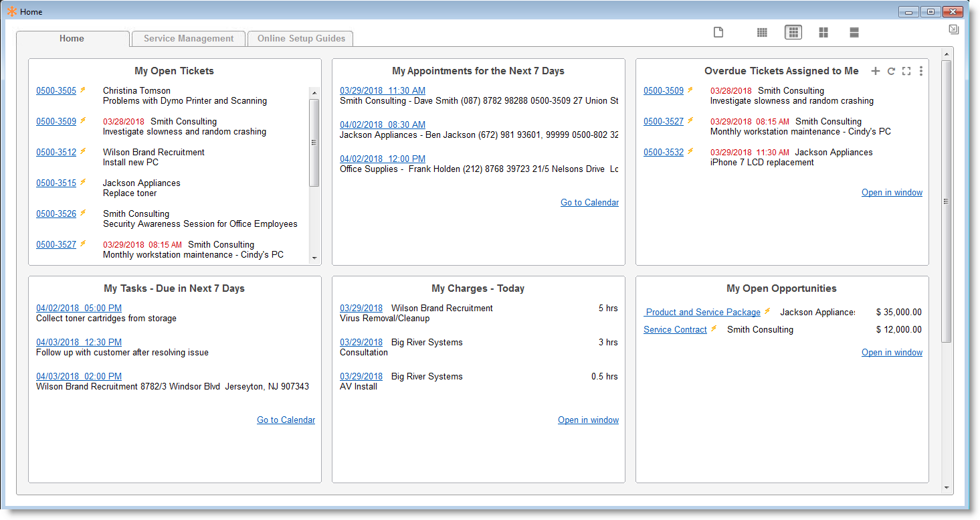Open the Product and Service Package opportunity
The image size is (980, 520).
coord(702,312)
